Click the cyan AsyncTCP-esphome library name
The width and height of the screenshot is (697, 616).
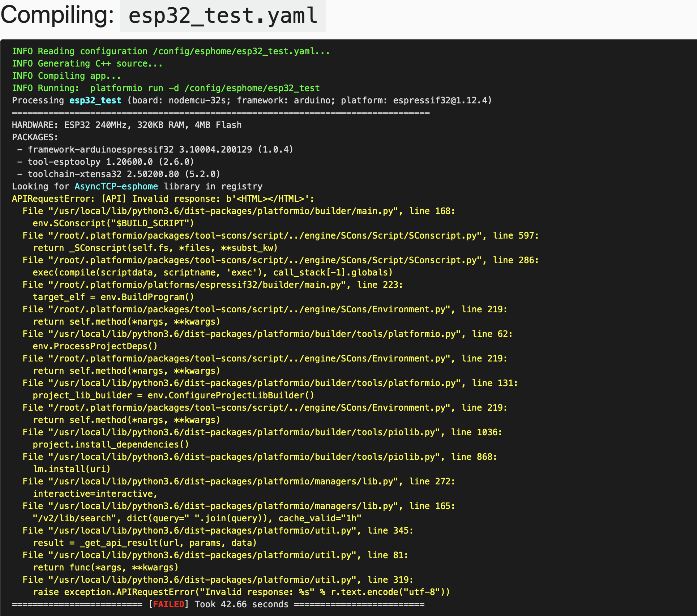(x=116, y=187)
